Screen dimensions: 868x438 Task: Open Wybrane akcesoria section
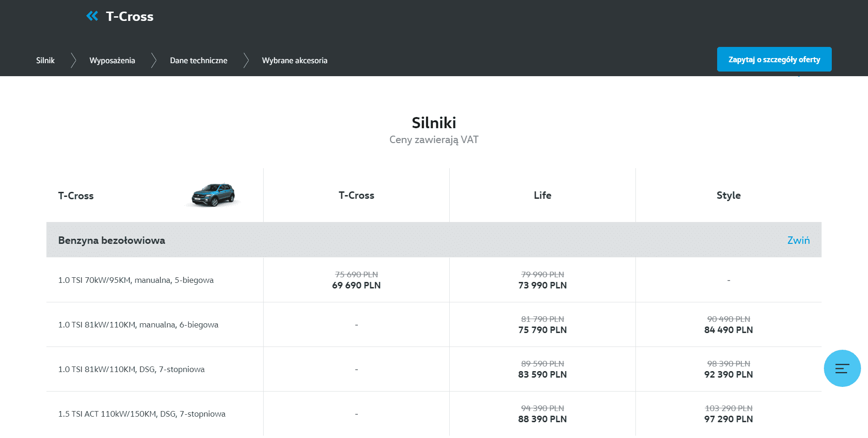[x=295, y=60]
